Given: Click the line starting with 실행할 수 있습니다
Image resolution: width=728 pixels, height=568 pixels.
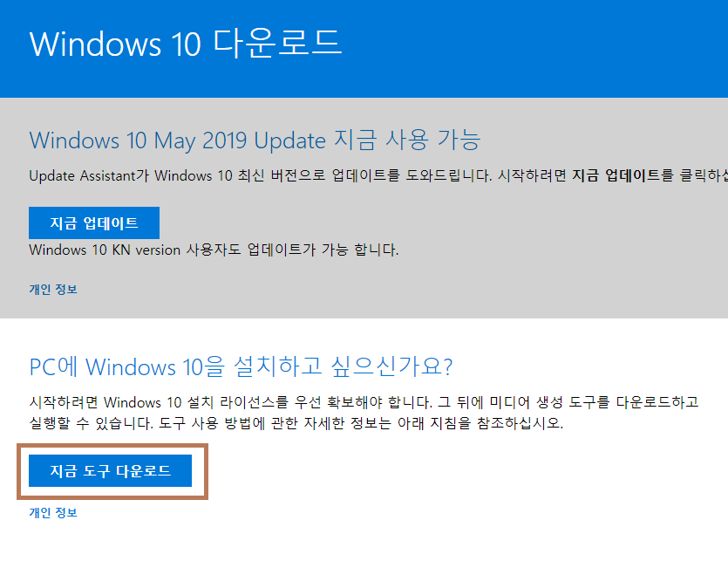Looking at the screenshot, I should pyautogui.click(x=296, y=423).
